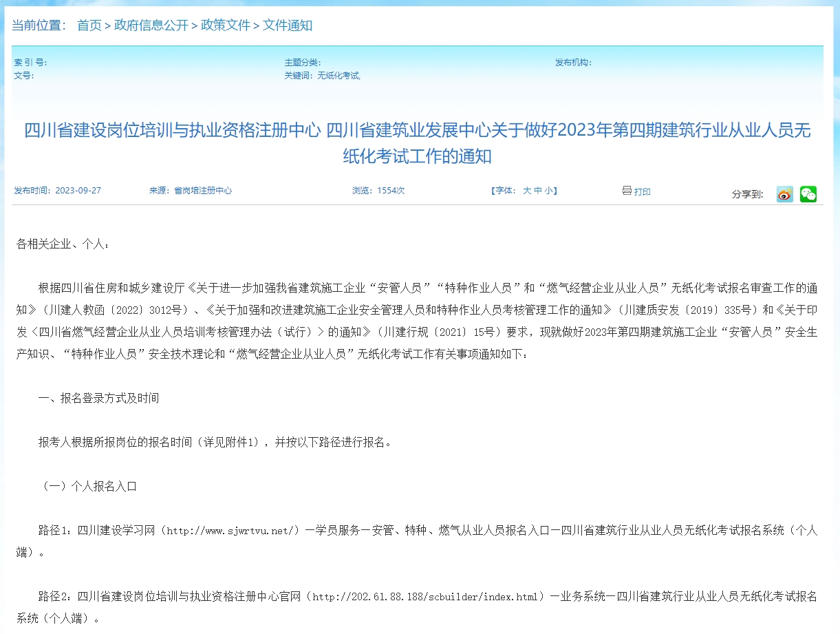
Task: Share the article to WeChat
Action: click(808, 193)
